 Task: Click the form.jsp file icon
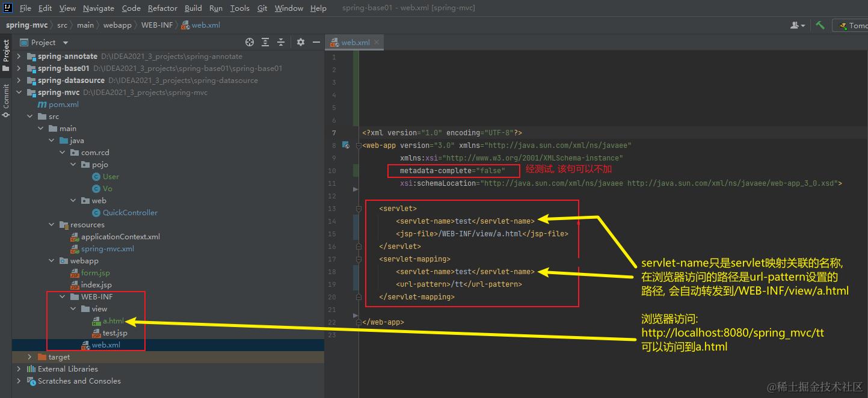[x=75, y=273]
